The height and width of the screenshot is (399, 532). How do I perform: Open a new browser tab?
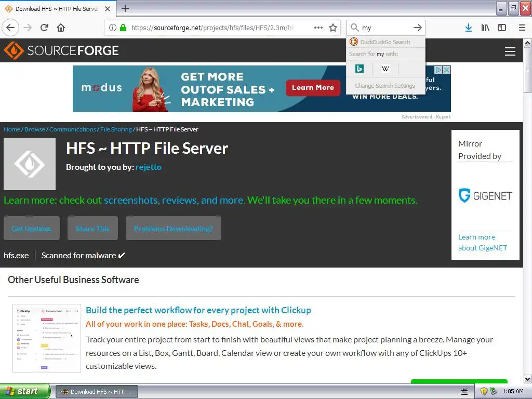point(125,8)
